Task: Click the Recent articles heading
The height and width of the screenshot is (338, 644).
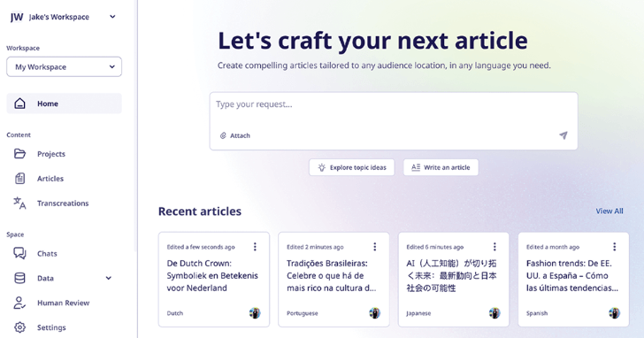Action: [x=200, y=211]
